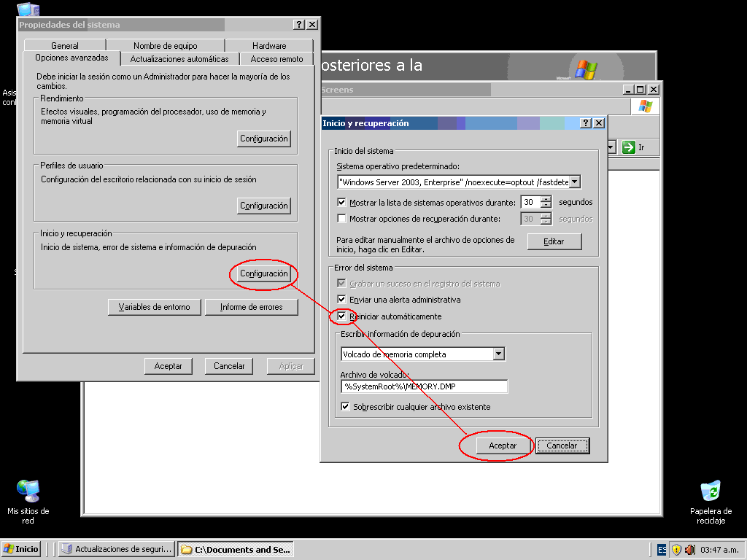
Task: Increase seconds for operating systems list
Action: [546, 199]
